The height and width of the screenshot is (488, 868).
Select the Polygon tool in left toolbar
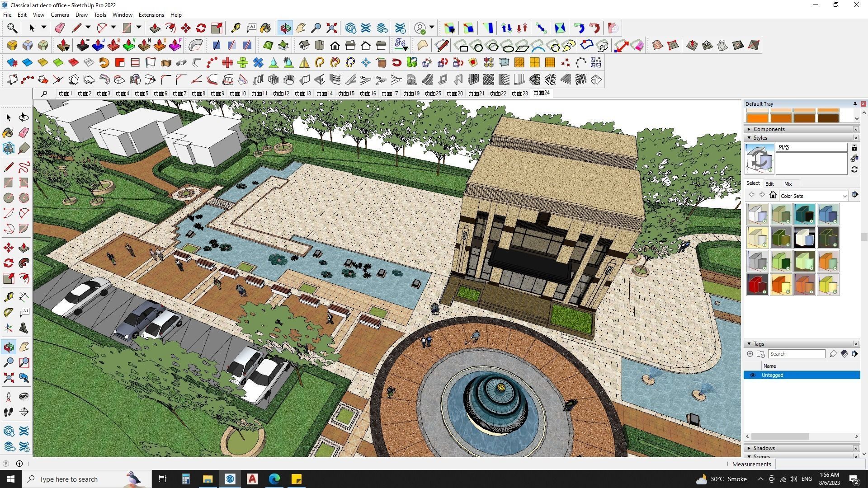click(x=24, y=197)
